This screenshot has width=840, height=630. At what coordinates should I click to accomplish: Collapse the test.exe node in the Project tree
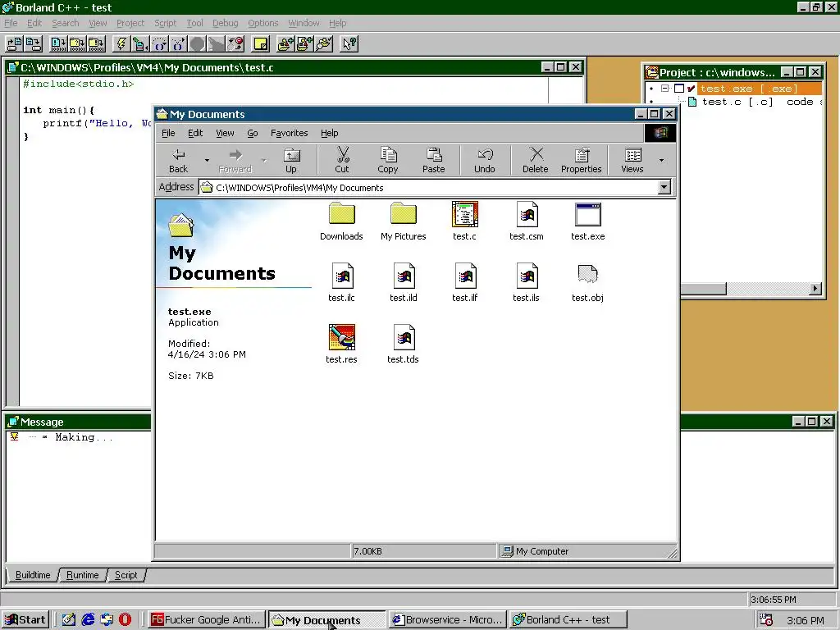coord(664,89)
